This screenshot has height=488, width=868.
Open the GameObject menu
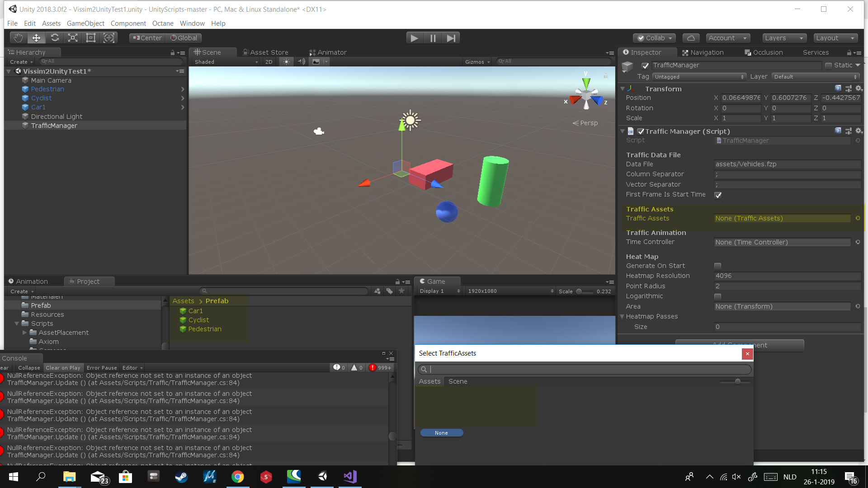85,23
